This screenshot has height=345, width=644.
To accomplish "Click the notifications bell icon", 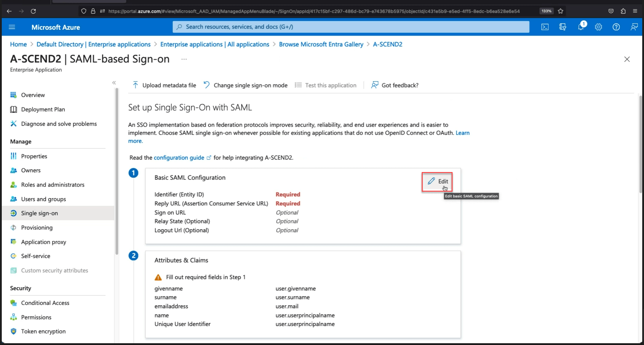I will click(581, 27).
